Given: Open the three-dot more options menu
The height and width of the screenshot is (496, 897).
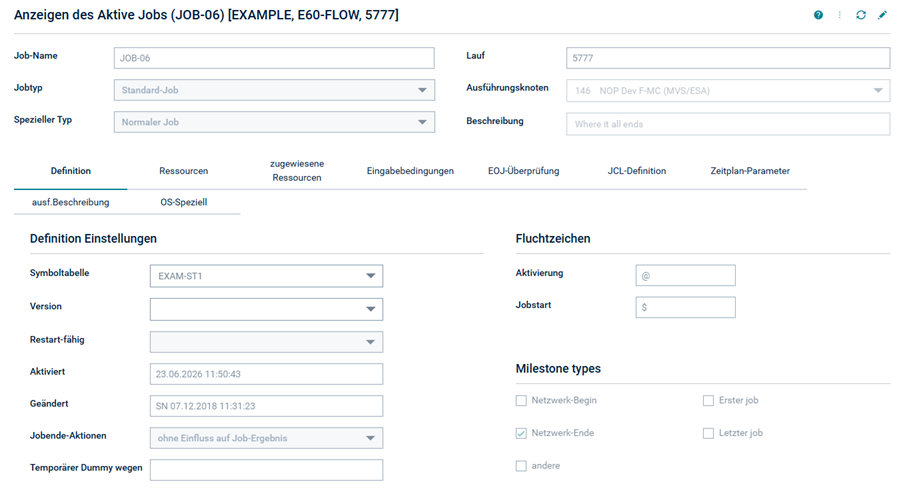Looking at the screenshot, I should coord(839,15).
